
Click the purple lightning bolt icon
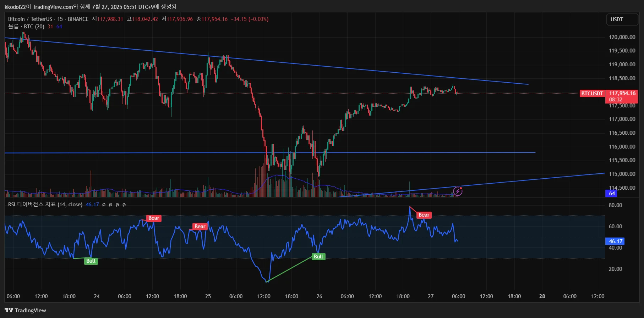(458, 191)
